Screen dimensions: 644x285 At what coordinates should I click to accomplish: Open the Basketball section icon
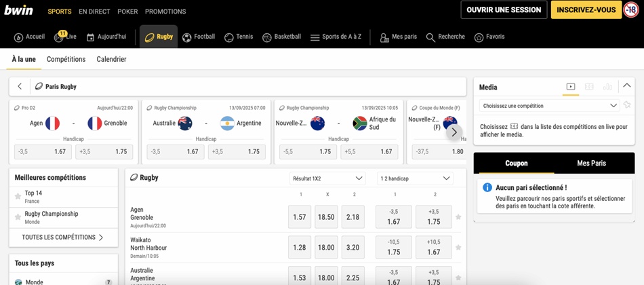coord(267,37)
